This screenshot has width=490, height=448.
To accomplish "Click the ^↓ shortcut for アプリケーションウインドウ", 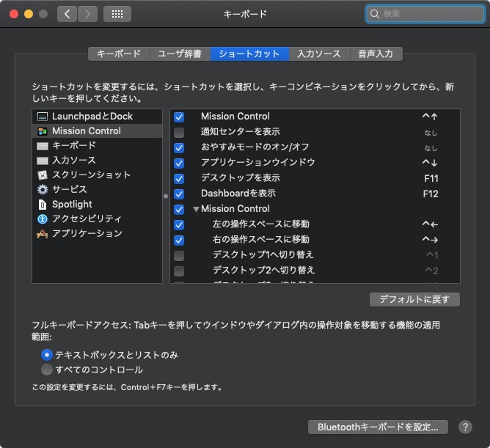I will (430, 163).
